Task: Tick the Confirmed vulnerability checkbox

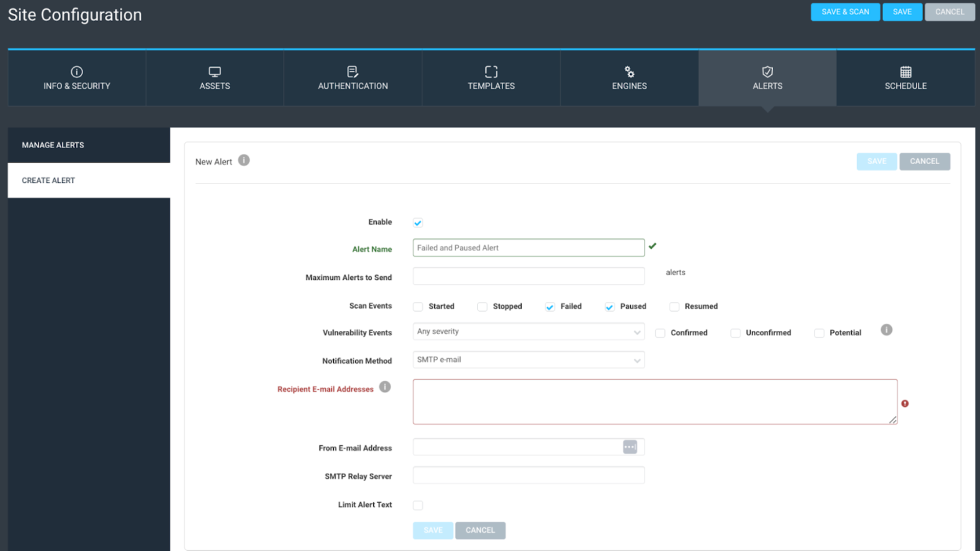Action: 660,333
